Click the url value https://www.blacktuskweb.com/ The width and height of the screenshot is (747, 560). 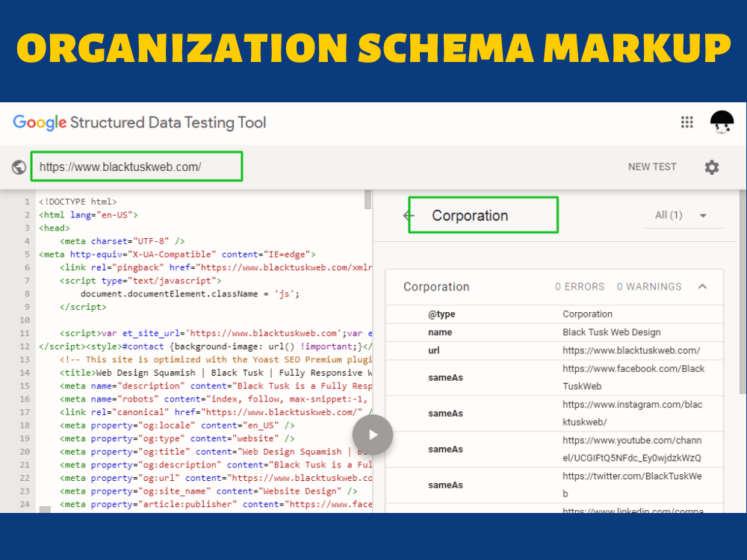(631, 350)
